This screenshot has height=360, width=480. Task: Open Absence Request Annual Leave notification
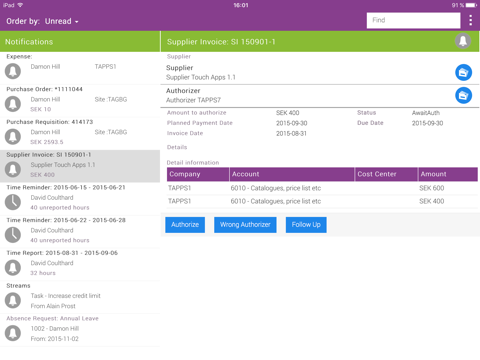click(80, 330)
